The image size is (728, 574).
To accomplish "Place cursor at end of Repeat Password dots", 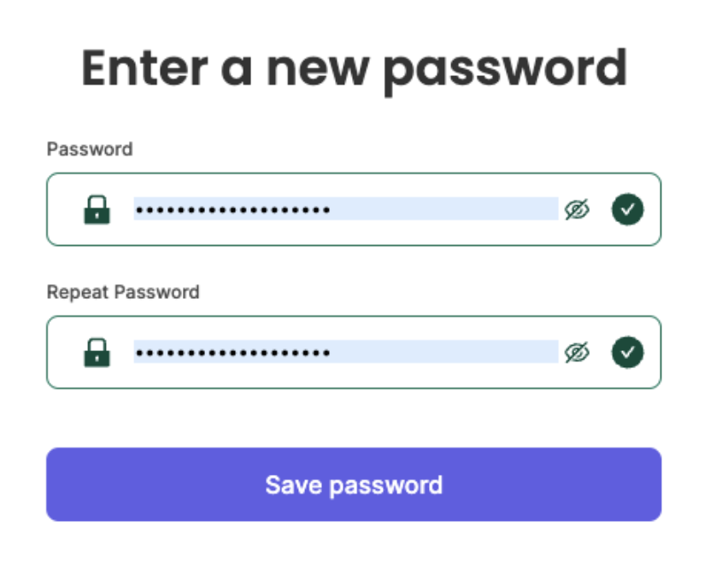I will pos(331,353).
